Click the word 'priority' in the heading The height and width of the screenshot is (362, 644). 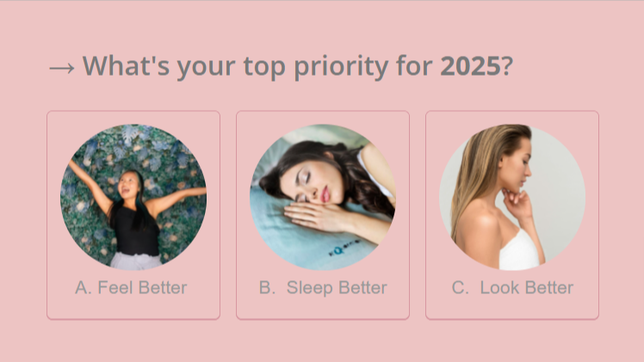[x=341, y=66]
